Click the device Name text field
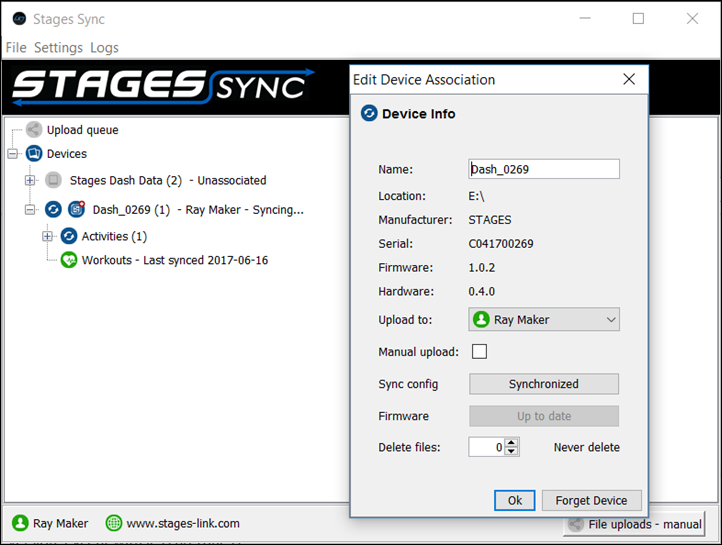Screen dimensions: 722x545 click(544, 169)
